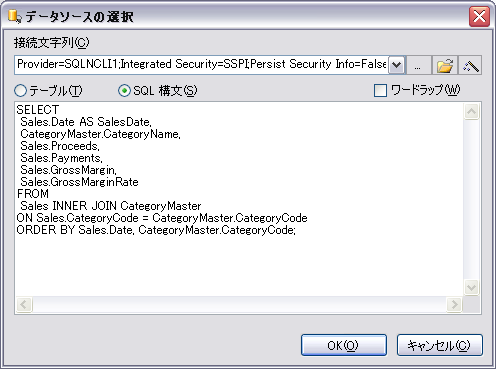Click the horizontal scrollbar right arrow
This screenshot has height=369, width=496.
point(454,304)
